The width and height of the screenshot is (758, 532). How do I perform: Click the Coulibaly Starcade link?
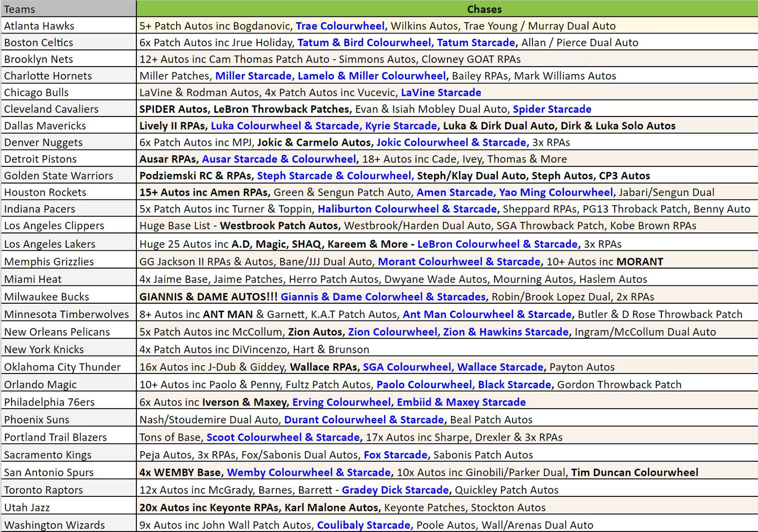pyautogui.click(x=365, y=525)
